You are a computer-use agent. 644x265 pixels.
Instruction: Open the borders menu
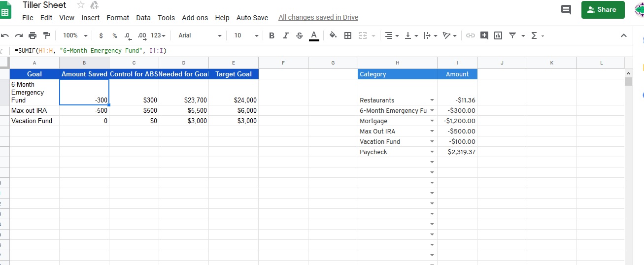[x=348, y=35]
